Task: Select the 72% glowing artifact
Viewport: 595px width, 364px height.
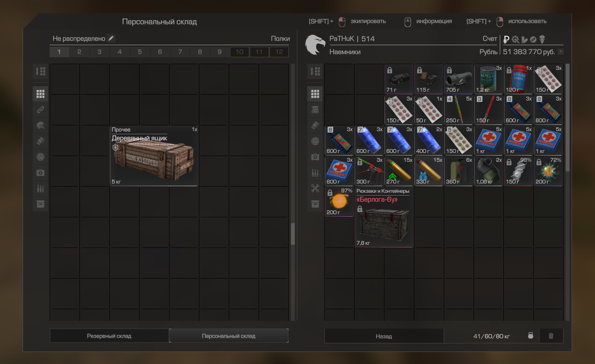Action: tap(548, 171)
